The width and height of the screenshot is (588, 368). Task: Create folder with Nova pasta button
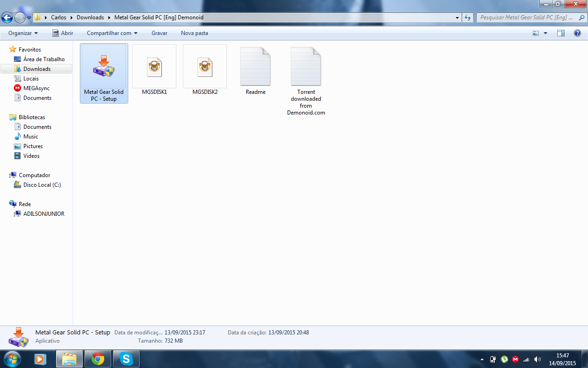[x=194, y=33]
